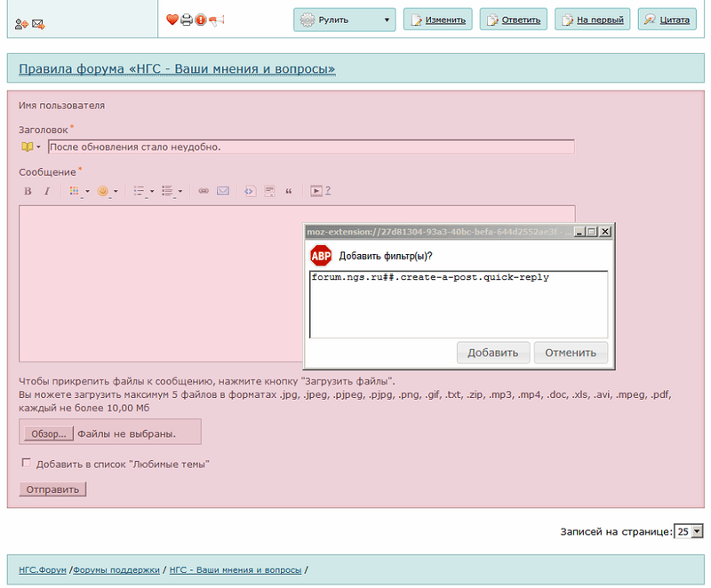Viewport: 711px width, 588px height.
Task: Click the smiley emoticon icon
Action: tap(103, 191)
